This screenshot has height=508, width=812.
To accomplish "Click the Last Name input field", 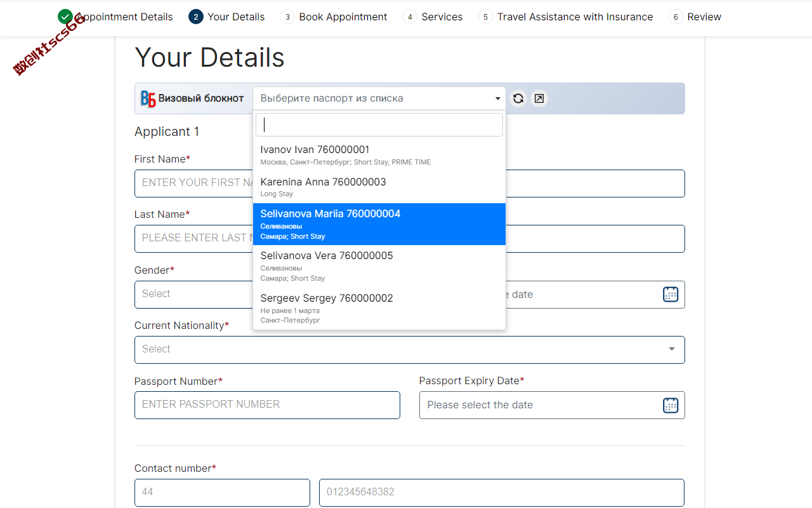I will [x=409, y=238].
